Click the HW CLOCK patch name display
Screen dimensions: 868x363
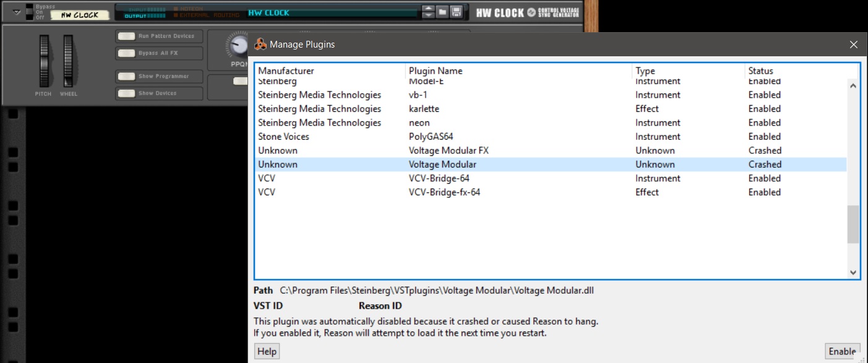[x=331, y=12]
